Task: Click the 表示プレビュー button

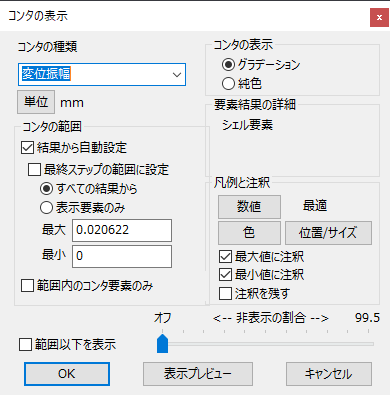Action: click(198, 374)
